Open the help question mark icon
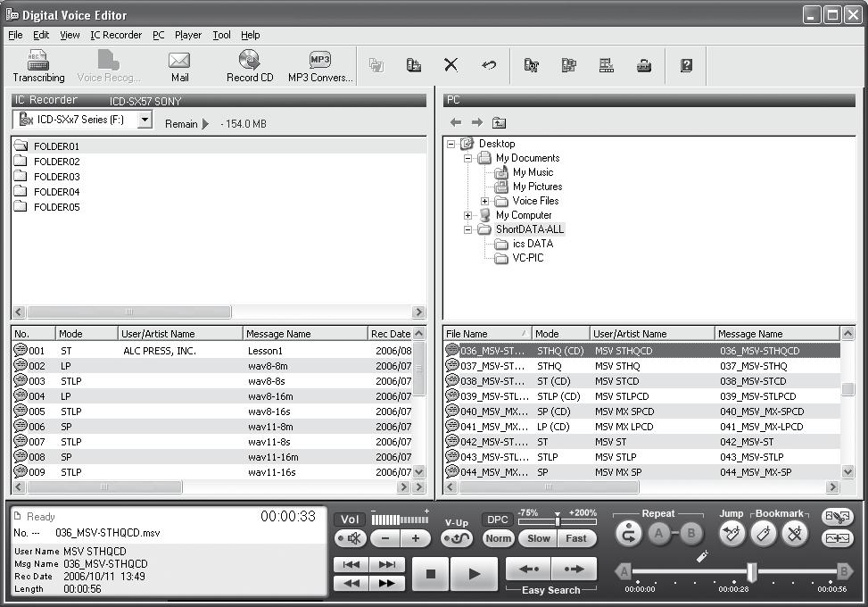This screenshot has width=868, height=607. pos(686,65)
